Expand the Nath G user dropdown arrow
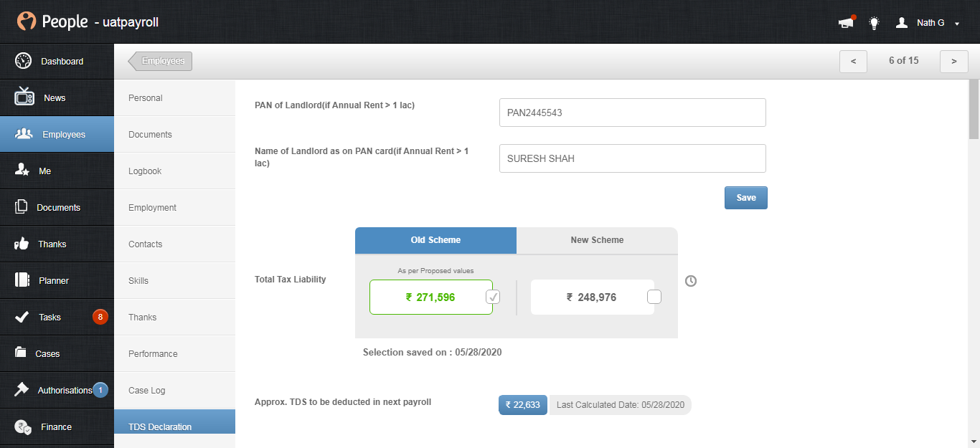The height and width of the screenshot is (448, 980). [957, 24]
